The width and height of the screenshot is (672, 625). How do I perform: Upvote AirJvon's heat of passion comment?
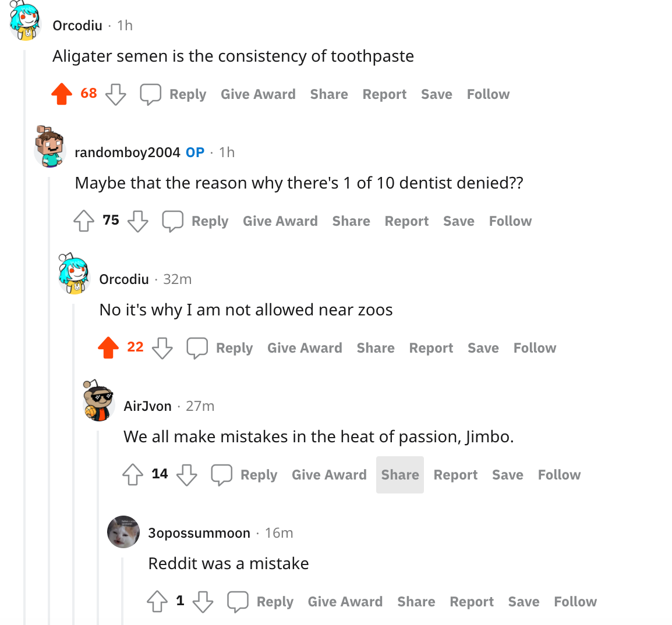pos(133,474)
